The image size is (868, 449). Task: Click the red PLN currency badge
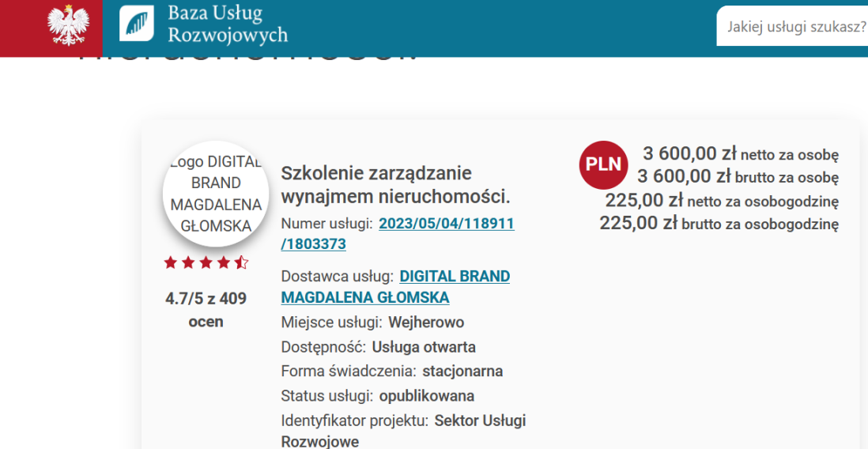[603, 166]
